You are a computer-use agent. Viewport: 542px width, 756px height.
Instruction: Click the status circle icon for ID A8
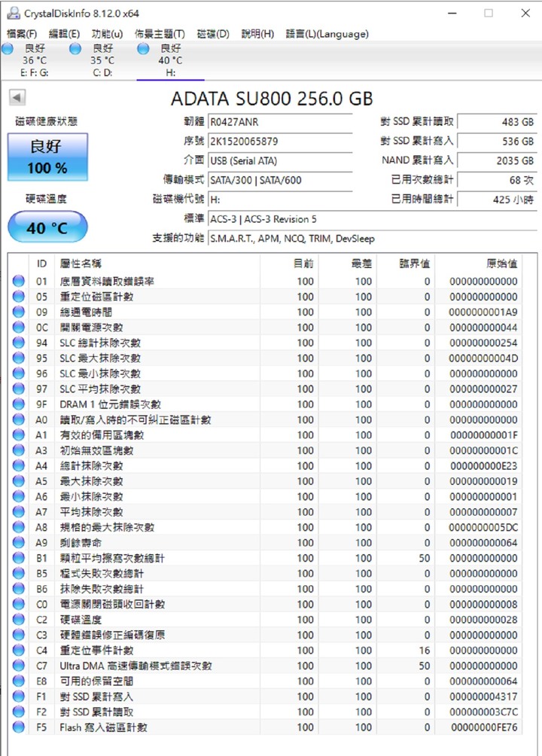click(x=19, y=527)
